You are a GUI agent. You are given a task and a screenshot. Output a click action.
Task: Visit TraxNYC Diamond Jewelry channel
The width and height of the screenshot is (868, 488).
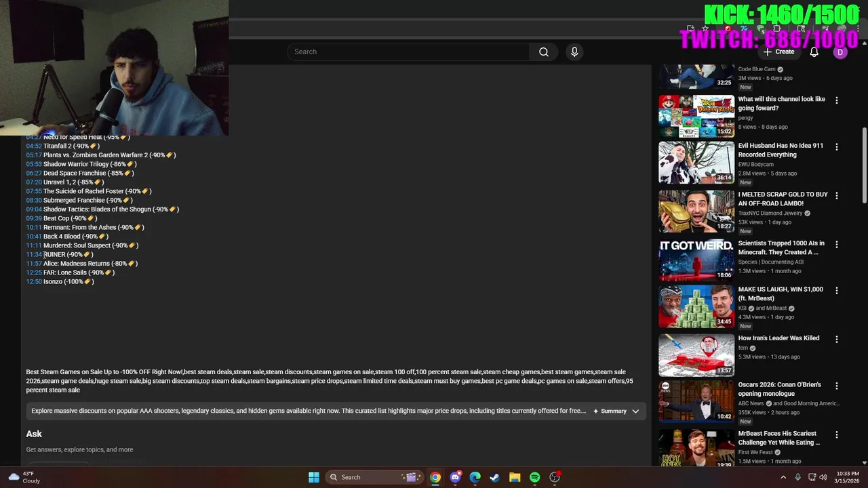click(x=769, y=213)
